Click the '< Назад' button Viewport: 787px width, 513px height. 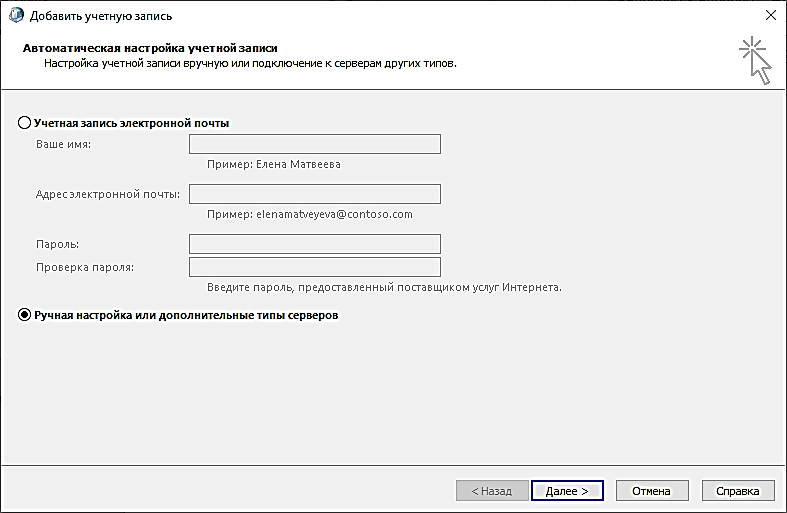492,491
